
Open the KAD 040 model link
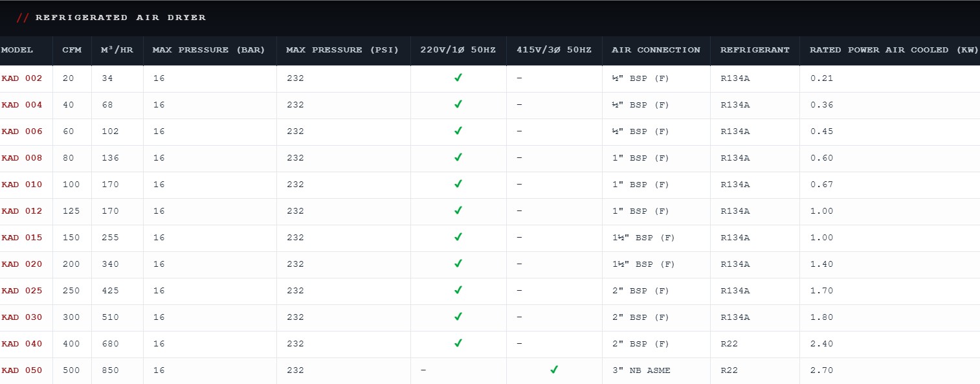click(22, 344)
